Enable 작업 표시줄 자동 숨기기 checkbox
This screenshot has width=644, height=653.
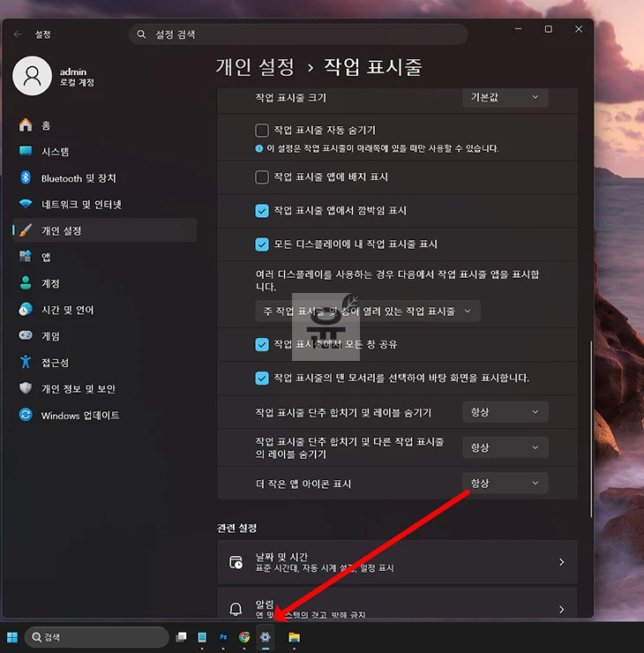[262, 131]
